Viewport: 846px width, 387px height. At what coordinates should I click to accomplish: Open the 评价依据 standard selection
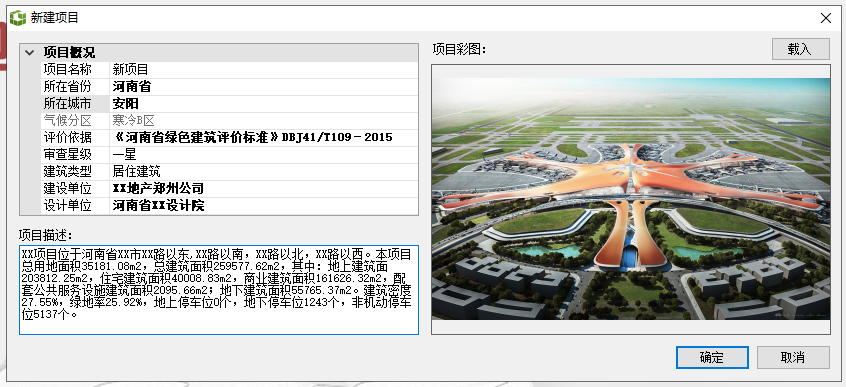[264, 137]
